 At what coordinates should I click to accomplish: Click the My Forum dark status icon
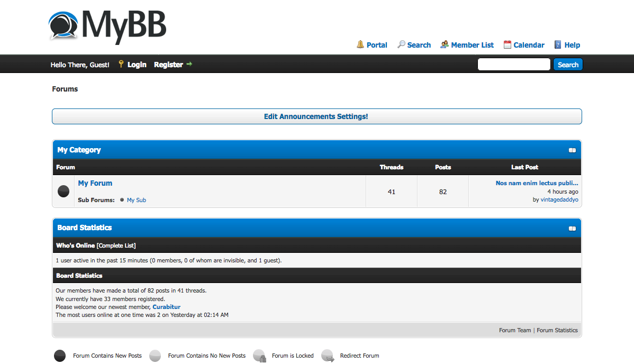(64, 192)
